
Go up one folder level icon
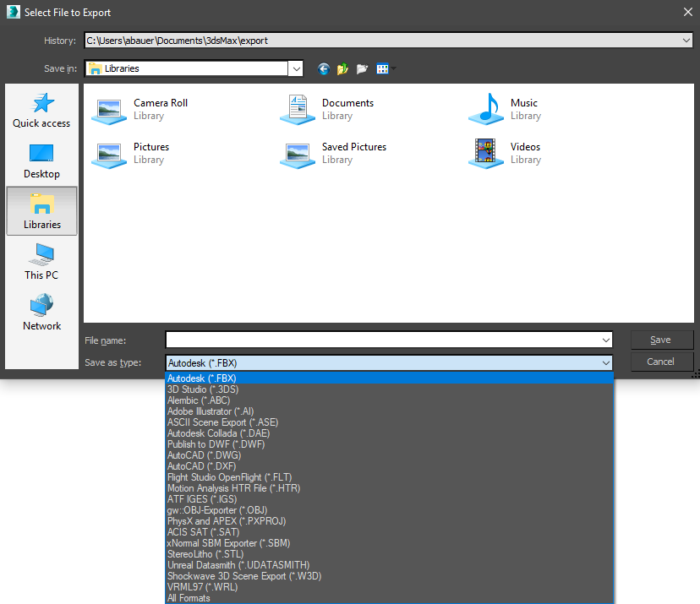click(343, 69)
